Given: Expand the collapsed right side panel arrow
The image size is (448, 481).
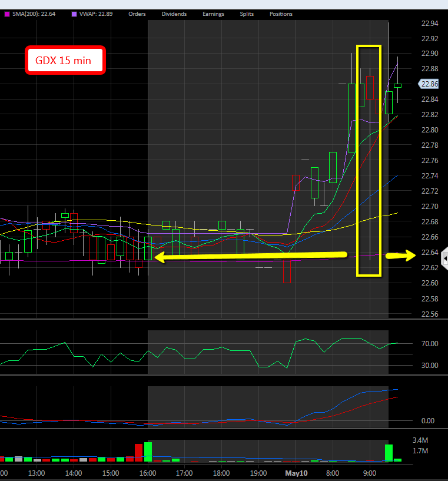Looking at the screenshot, I should pos(445,258).
